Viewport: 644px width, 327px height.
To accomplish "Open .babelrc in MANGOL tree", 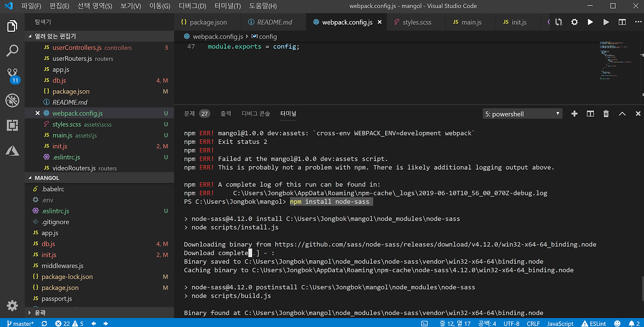I will coord(100,189).
